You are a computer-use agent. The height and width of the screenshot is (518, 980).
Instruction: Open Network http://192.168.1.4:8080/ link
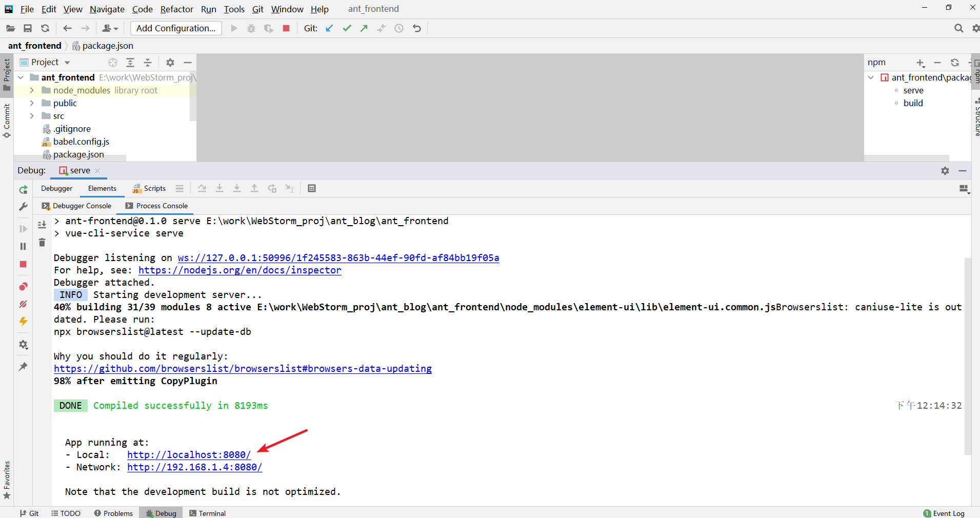(x=195, y=467)
